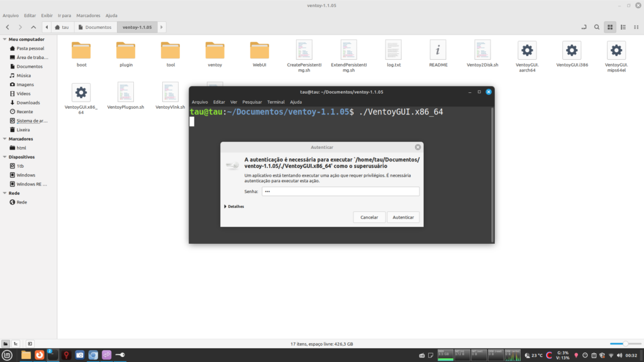Open the WebUI folder

click(259, 50)
